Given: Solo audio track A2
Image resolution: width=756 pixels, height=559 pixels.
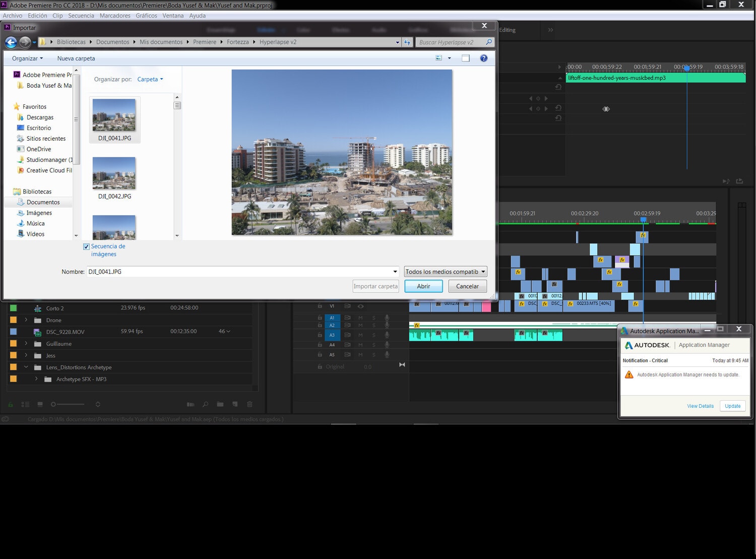Looking at the screenshot, I should pyautogui.click(x=373, y=325).
